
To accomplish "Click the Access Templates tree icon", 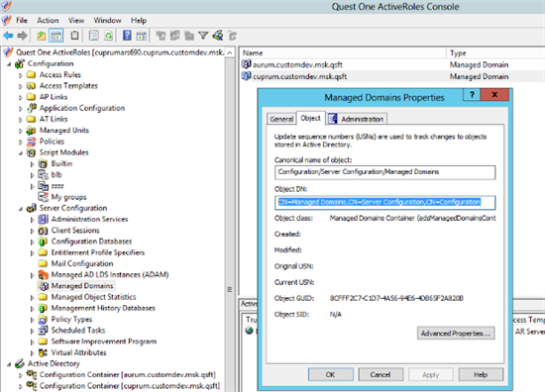I will click(x=32, y=86).
